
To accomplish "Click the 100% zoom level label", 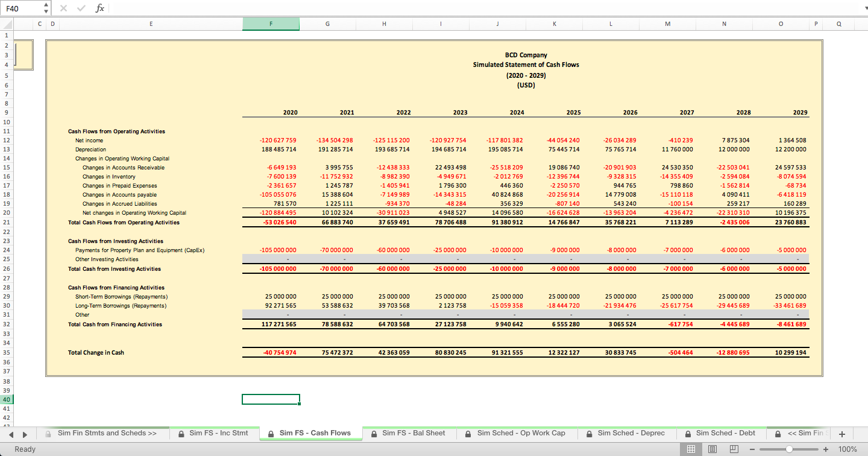I will pos(848,449).
